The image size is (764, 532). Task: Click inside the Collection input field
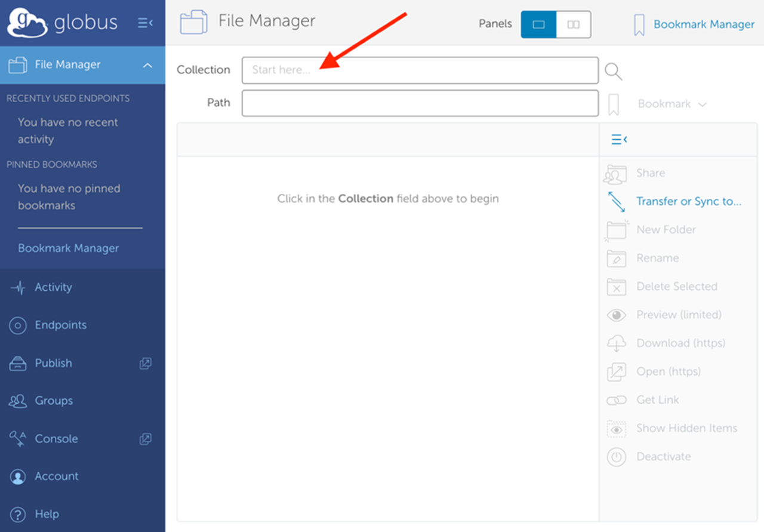418,70
